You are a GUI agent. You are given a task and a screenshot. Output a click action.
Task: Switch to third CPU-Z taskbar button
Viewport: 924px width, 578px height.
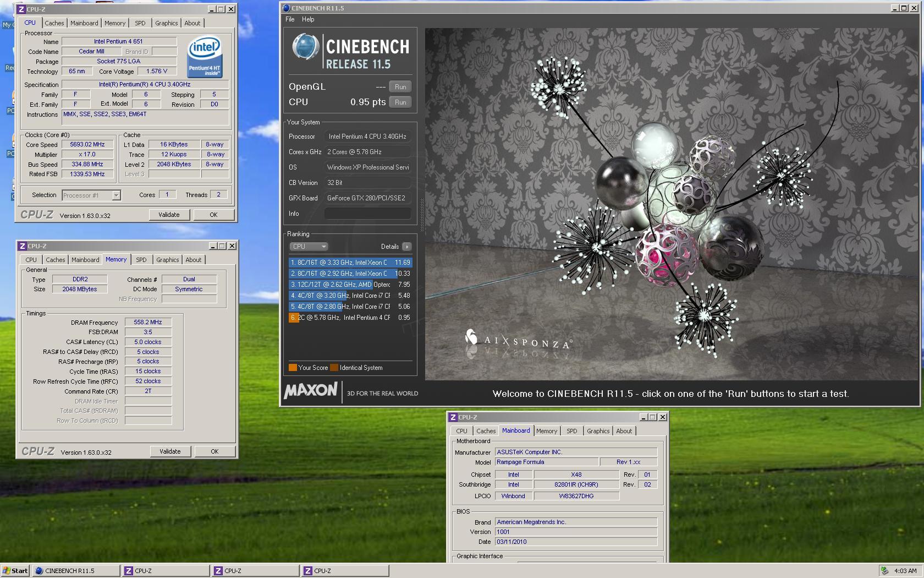(x=345, y=571)
